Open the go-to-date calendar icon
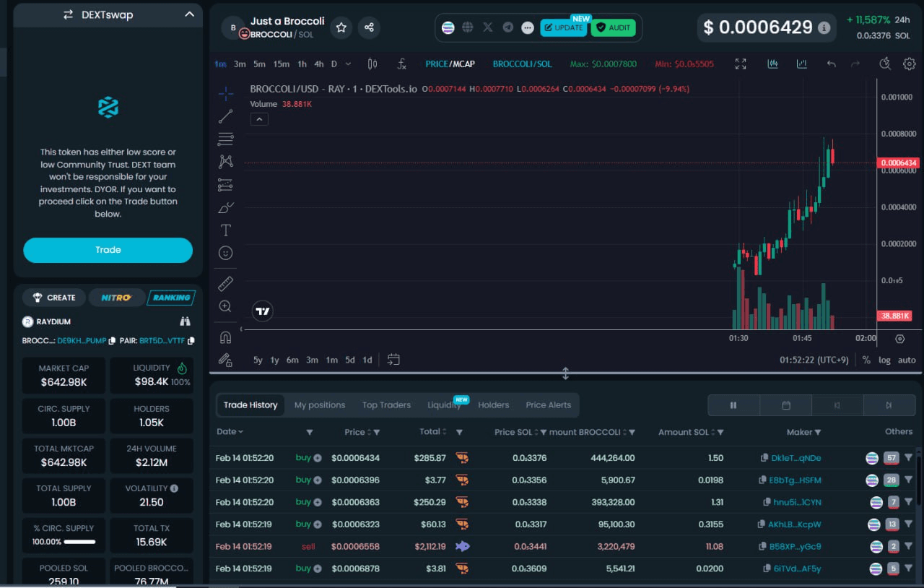The height and width of the screenshot is (588, 924). [393, 359]
